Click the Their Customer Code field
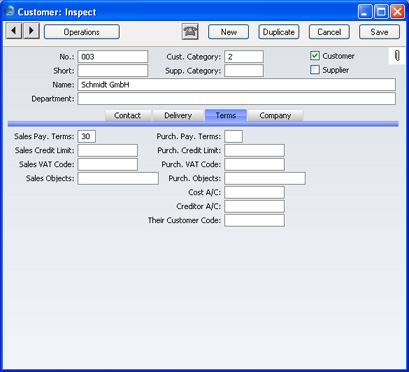 click(254, 220)
